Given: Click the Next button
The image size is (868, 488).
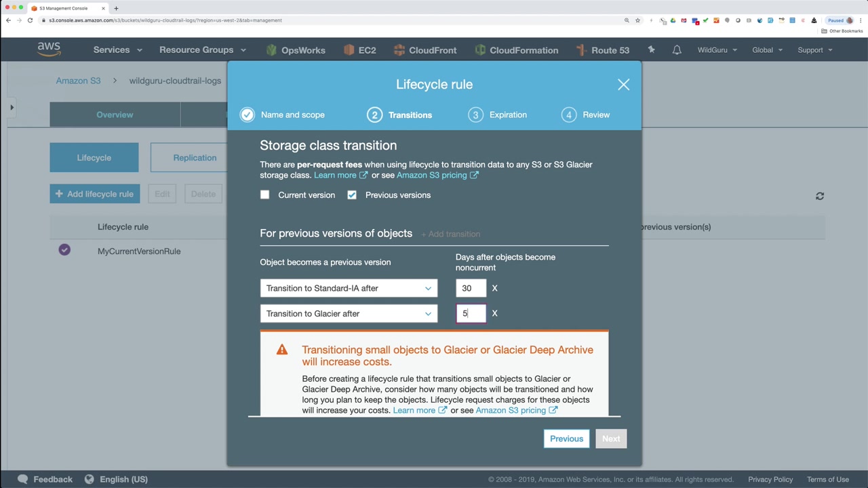Looking at the screenshot, I should click(x=611, y=439).
